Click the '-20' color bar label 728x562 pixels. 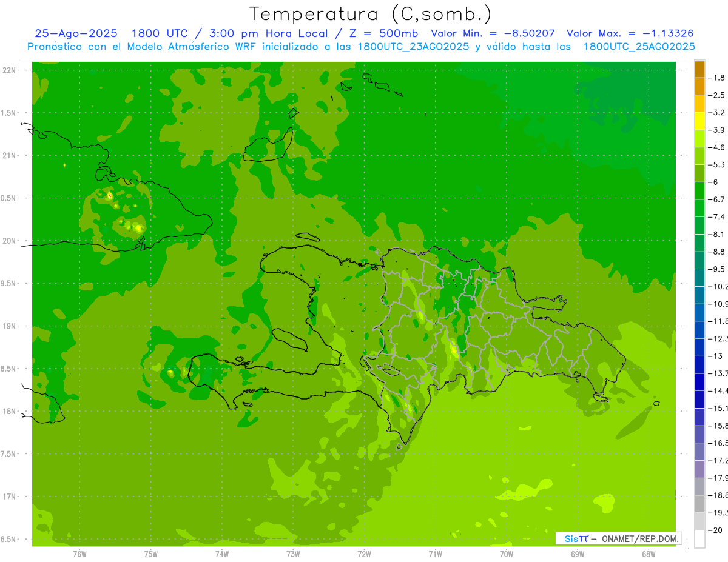coord(716,530)
